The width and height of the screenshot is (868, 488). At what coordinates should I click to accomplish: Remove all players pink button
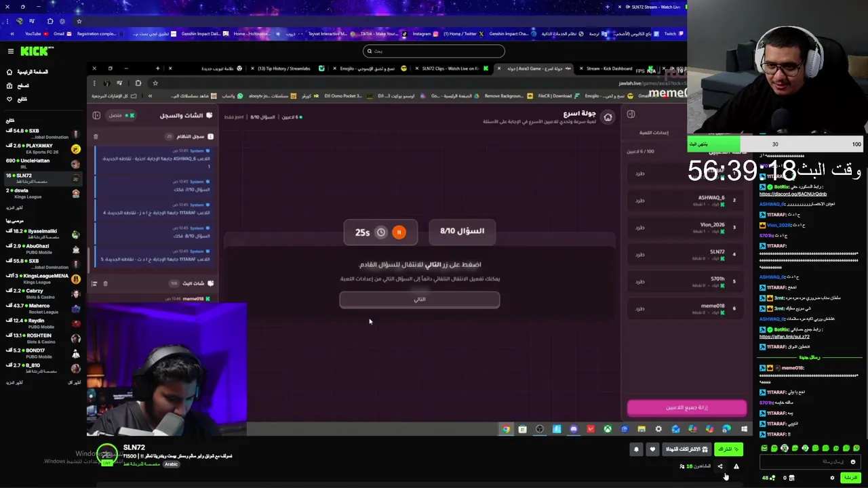(687, 407)
